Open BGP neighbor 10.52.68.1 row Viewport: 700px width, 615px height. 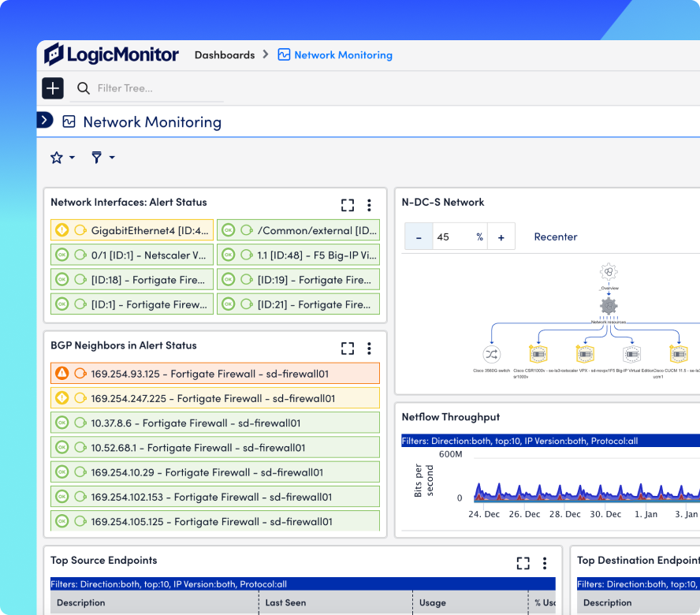tap(215, 448)
